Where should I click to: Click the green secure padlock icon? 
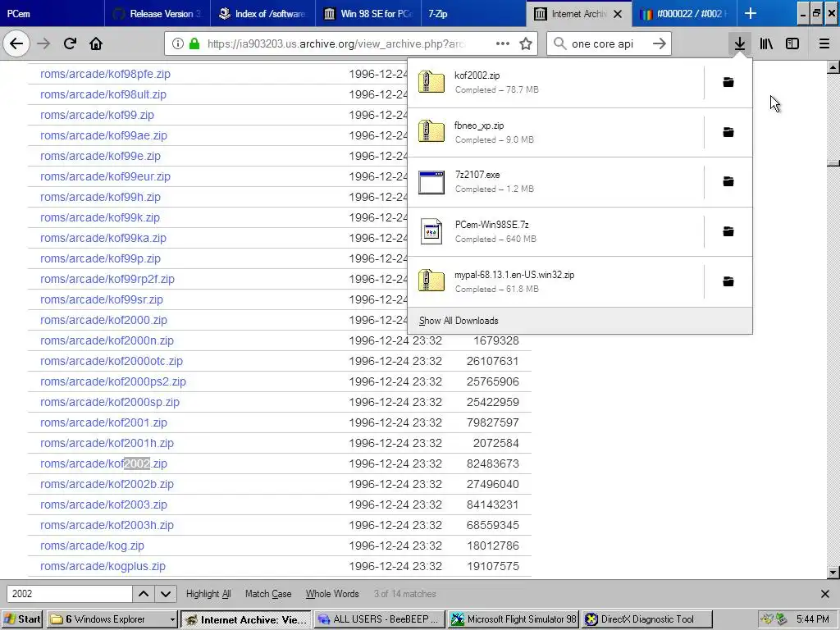(x=194, y=43)
